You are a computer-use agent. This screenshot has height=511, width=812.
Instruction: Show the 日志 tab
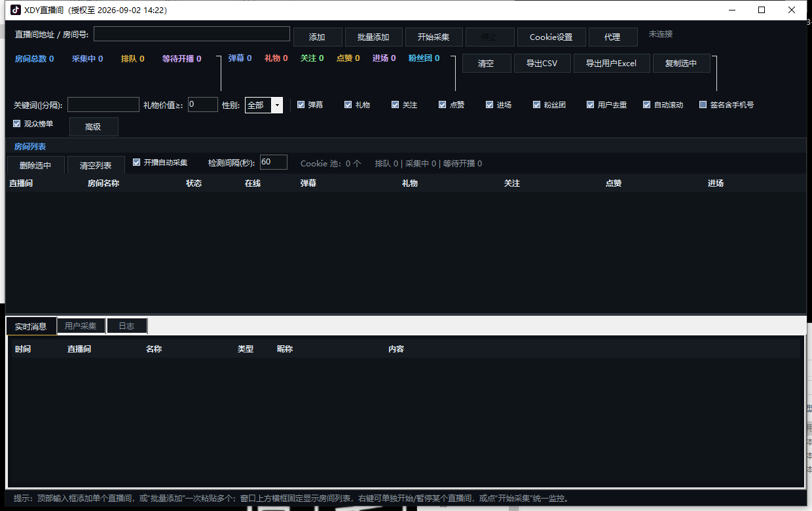click(127, 326)
